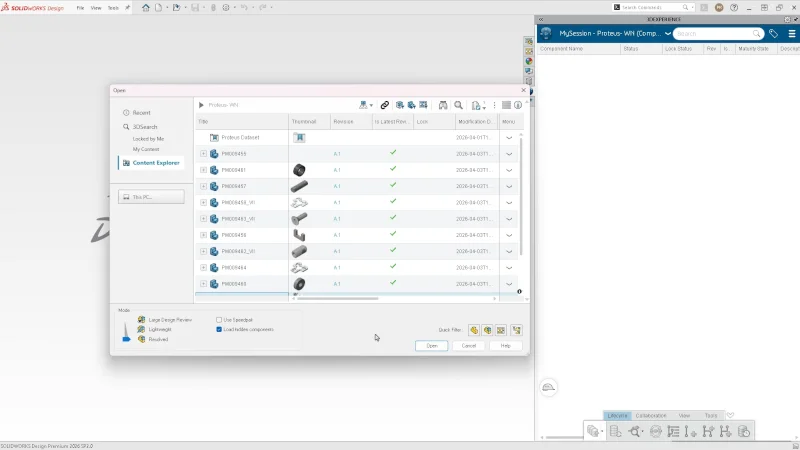Click thumbnail of PM009457
The image size is (800, 450).
click(x=299, y=186)
